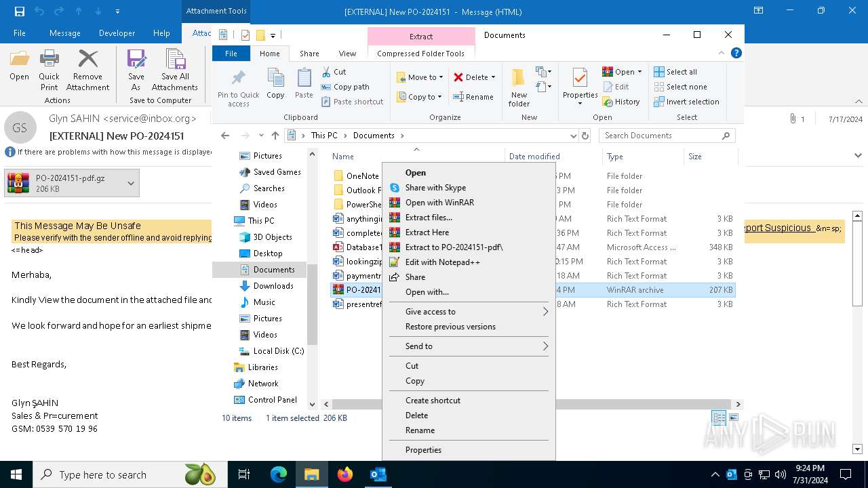Expand the Give access to submenu

tap(469, 312)
